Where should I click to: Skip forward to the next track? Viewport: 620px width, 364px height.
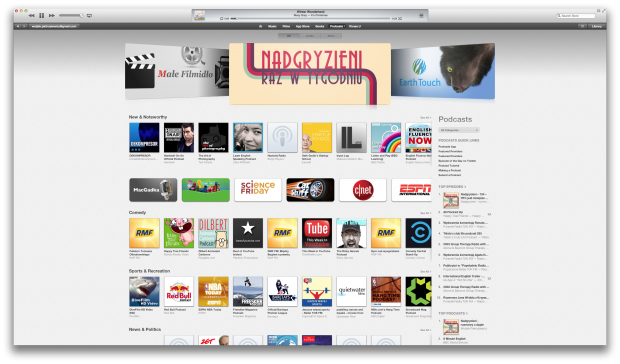(52, 15)
